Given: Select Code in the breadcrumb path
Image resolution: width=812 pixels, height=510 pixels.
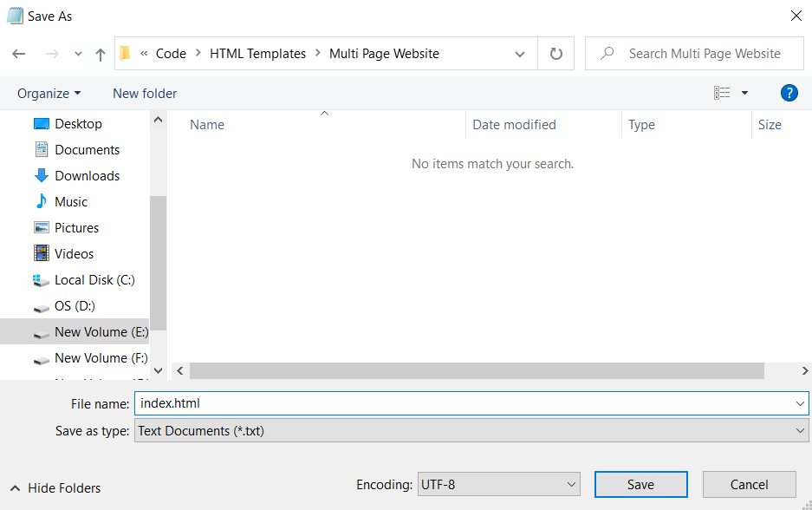Looking at the screenshot, I should pyautogui.click(x=171, y=54).
